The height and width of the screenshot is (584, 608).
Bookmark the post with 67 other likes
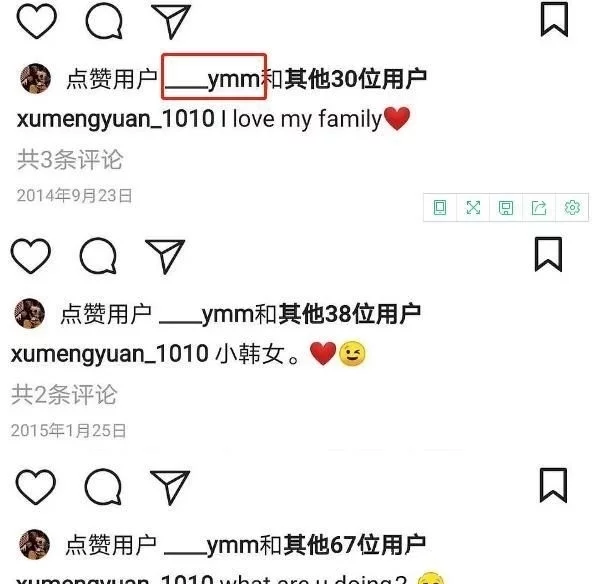(x=553, y=486)
